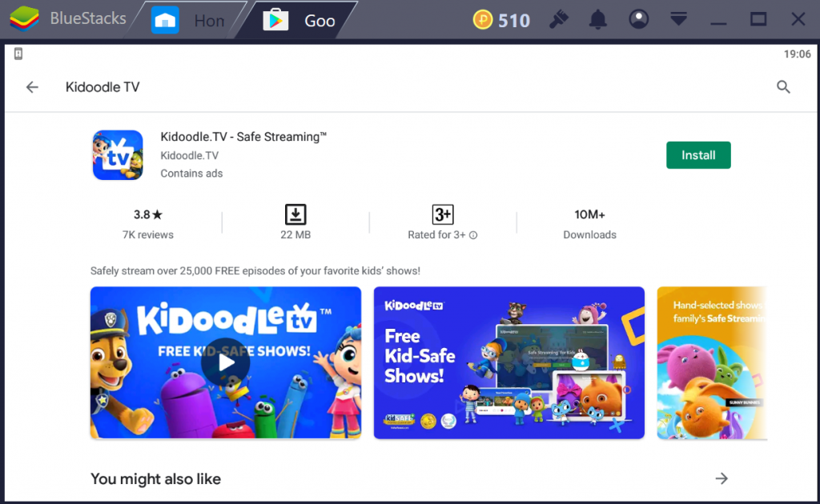Open the Free Kid-Safe Shows screenshot
The width and height of the screenshot is (820, 504).
click(x=508, y=363)
